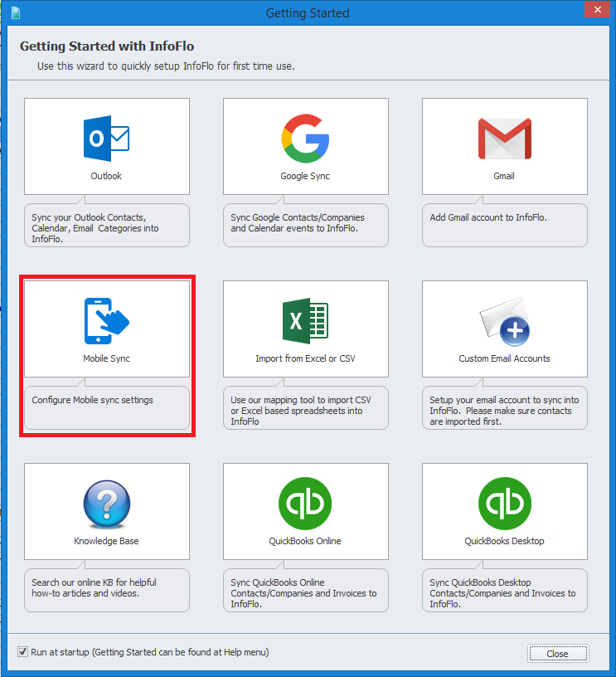Click the Mobile Sync phone icon

click(x=106, y=321)
